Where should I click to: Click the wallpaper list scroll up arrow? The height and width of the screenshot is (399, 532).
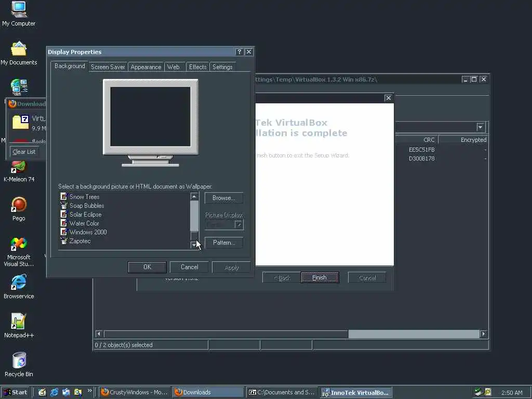pyautogui.click(x=194, y=197)
